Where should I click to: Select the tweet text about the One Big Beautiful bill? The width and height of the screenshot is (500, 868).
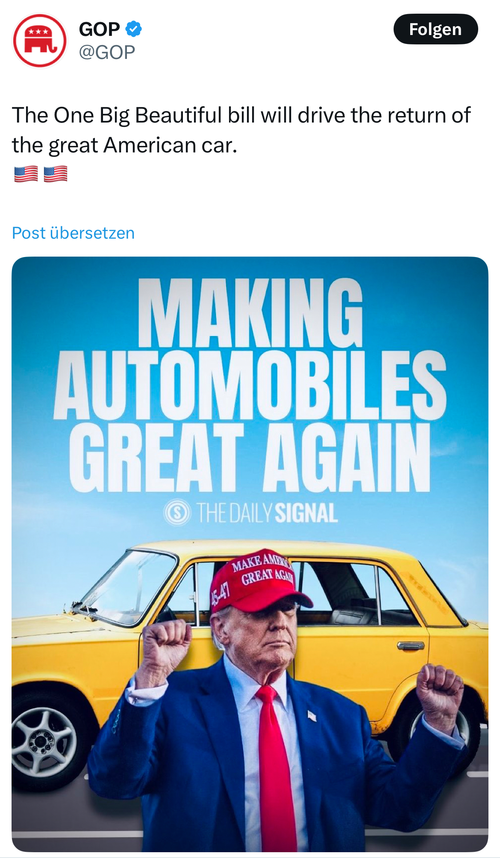click(241, 130)
